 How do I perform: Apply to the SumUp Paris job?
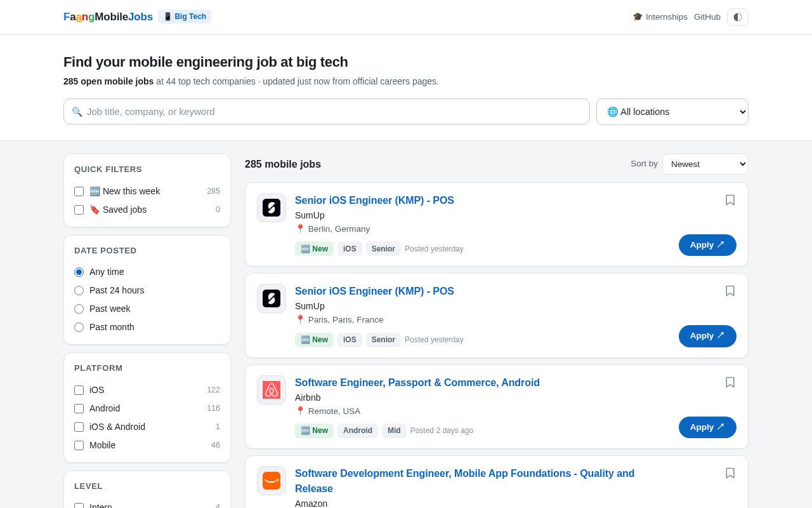click(707, 336)
